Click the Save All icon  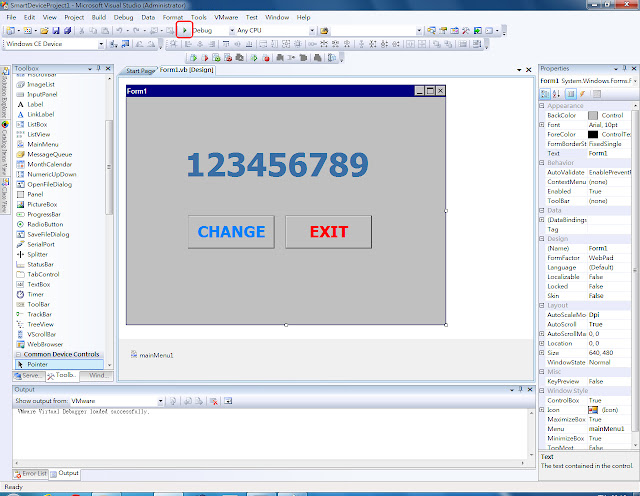click(67, 31)
